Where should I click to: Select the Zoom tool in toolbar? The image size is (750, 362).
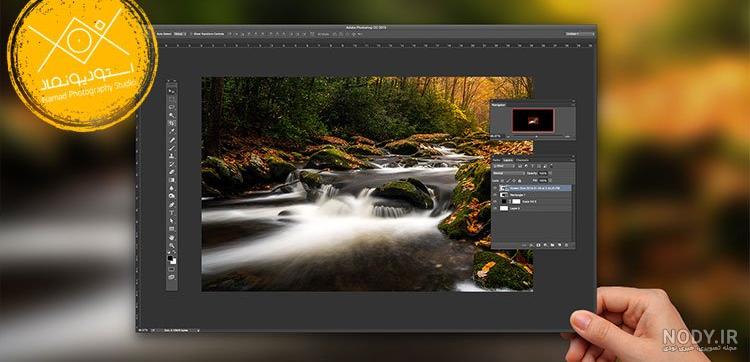[x=172, y=246]
